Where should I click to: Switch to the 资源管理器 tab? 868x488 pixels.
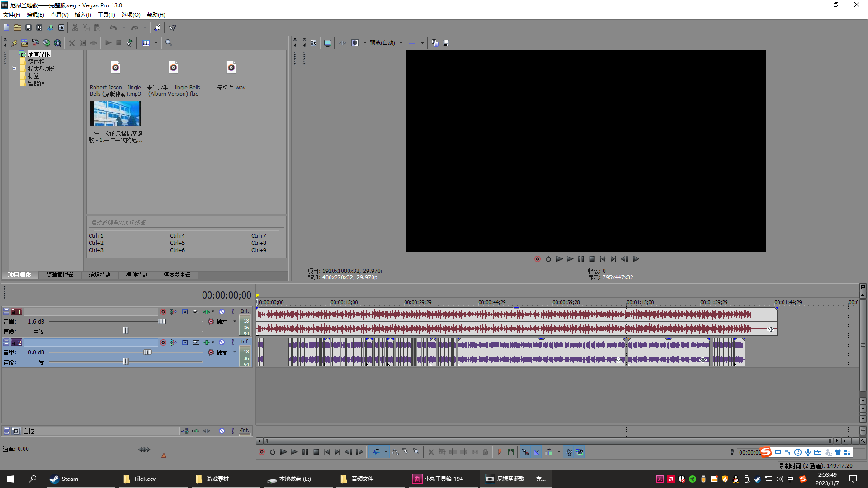60,275
